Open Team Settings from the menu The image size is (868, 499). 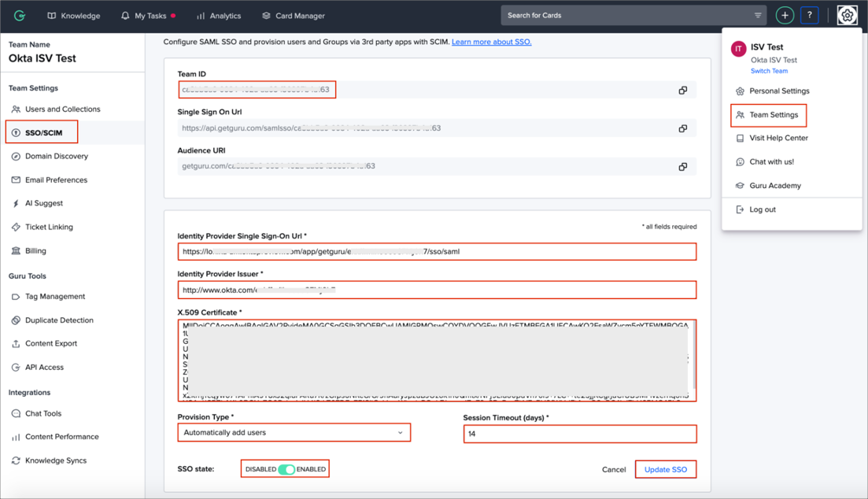tap(773, 115)
